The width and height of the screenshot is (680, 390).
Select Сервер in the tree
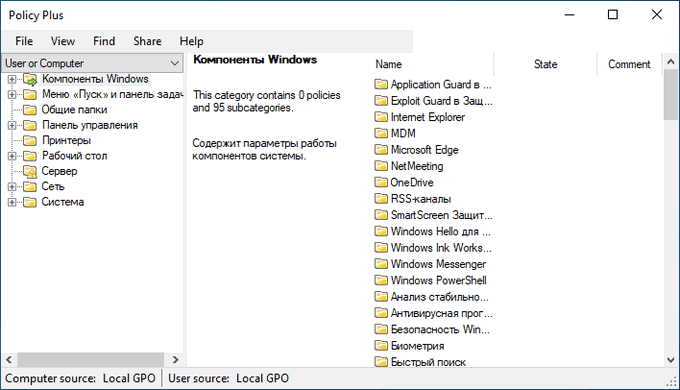59,171
